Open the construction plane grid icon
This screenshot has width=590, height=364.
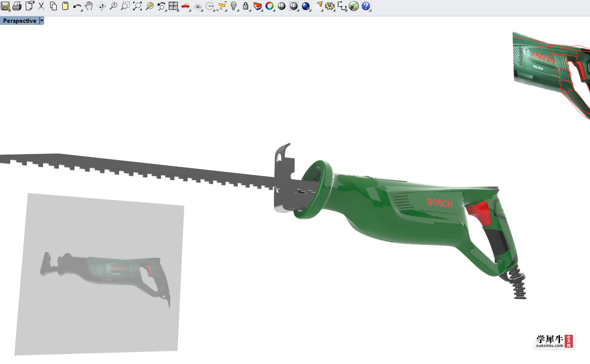198,6
